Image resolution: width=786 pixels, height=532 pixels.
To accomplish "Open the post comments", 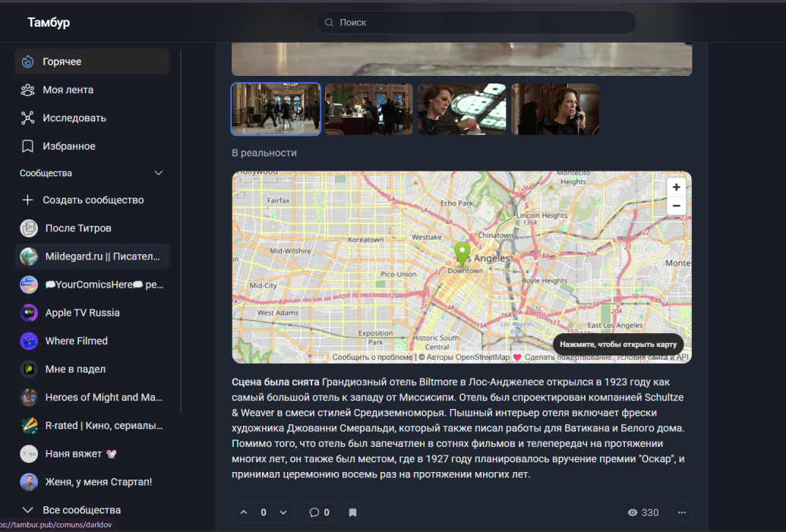I will tap(319, 512).
